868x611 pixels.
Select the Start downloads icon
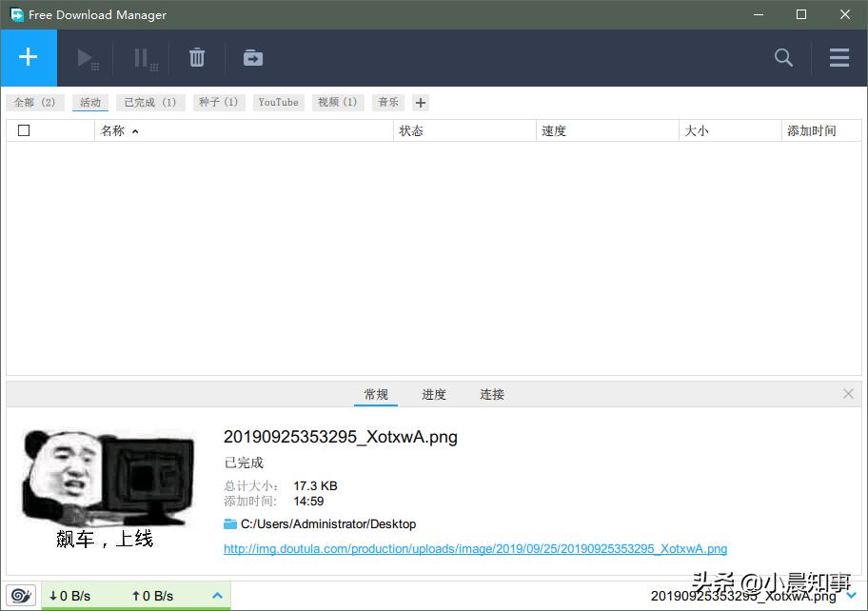pos(88,57)
